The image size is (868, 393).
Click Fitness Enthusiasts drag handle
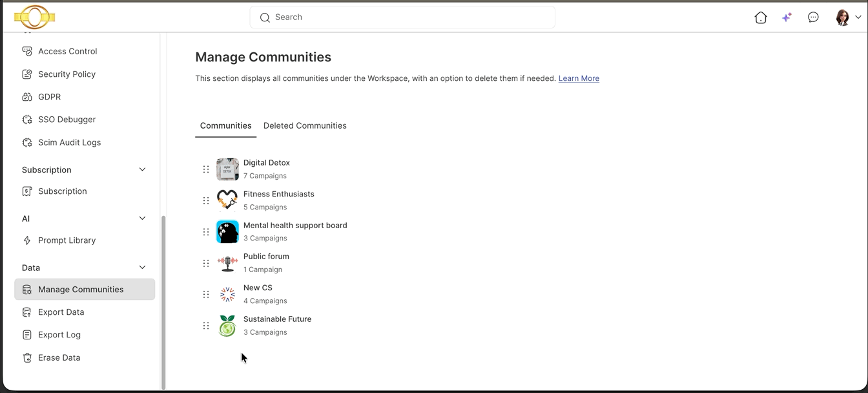[206, 200]
